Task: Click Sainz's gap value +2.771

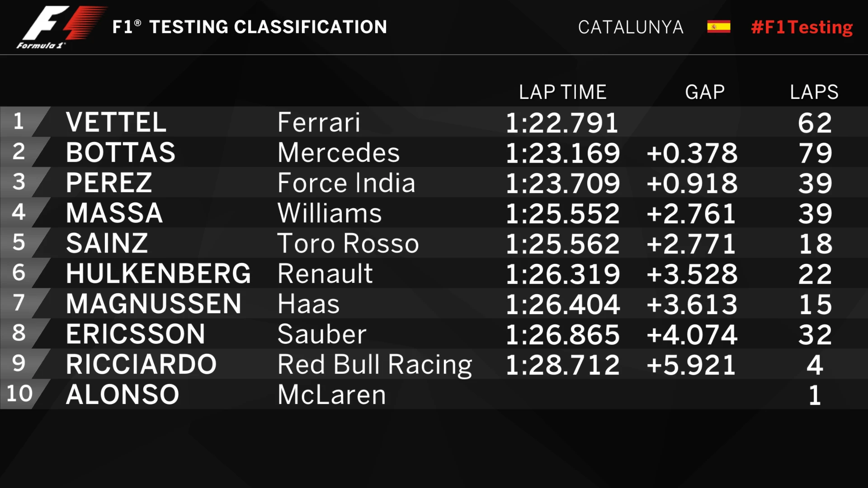Action: coord(691,244)
